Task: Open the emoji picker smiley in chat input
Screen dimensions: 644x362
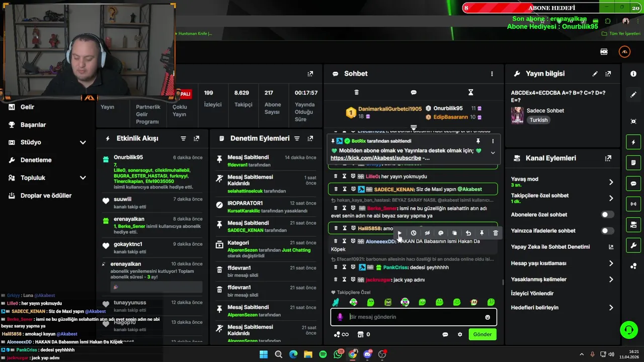Action: tap(487, 317)
